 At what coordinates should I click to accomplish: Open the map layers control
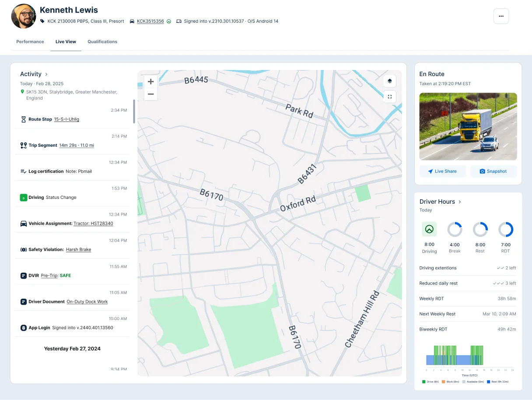[389, 81]
